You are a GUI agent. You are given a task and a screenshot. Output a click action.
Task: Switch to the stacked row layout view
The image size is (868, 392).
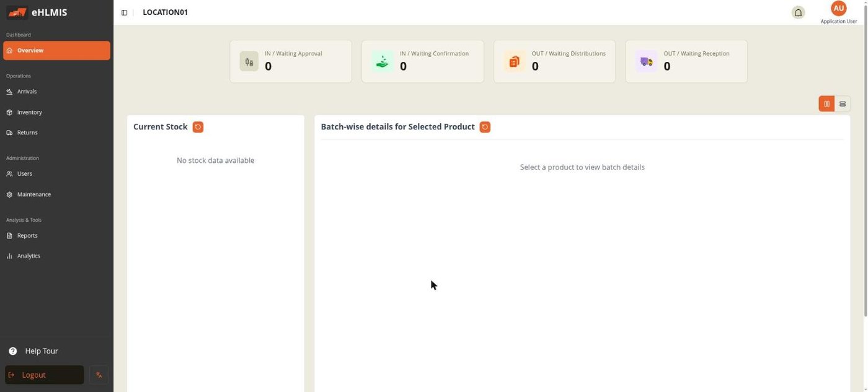(843, 104)
